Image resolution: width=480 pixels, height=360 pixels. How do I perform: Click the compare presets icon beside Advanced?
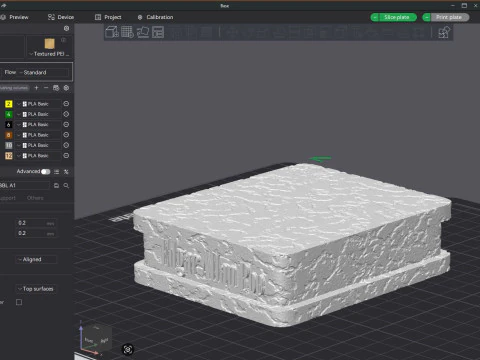pos(56,172)
